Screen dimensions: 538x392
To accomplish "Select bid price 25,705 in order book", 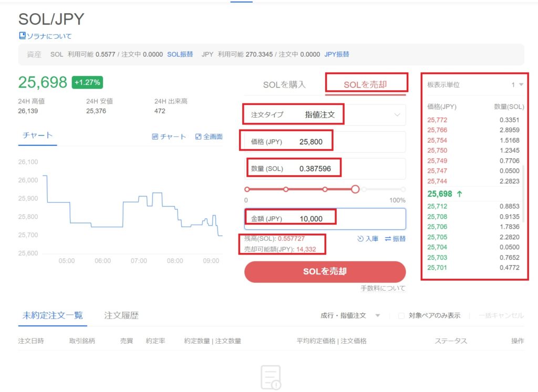I will click(437, 237).
